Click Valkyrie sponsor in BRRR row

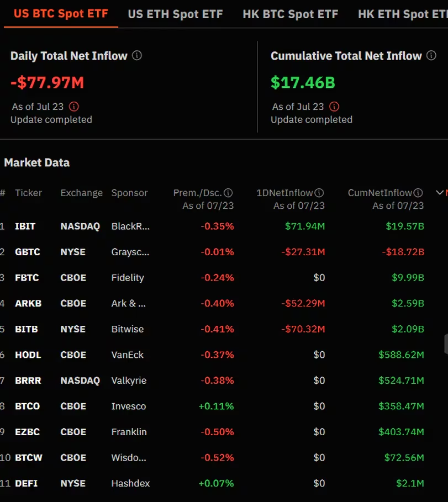[x=129, y=381]
